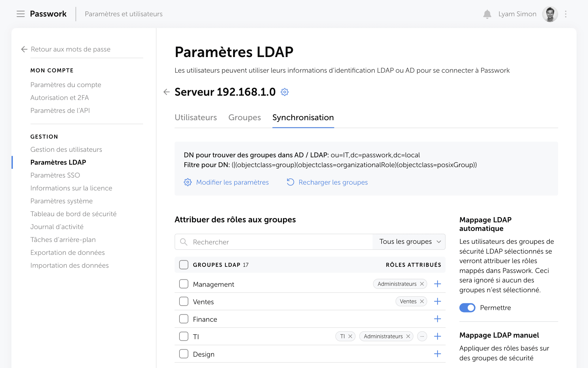Check the TI group

tap(184, 336)
